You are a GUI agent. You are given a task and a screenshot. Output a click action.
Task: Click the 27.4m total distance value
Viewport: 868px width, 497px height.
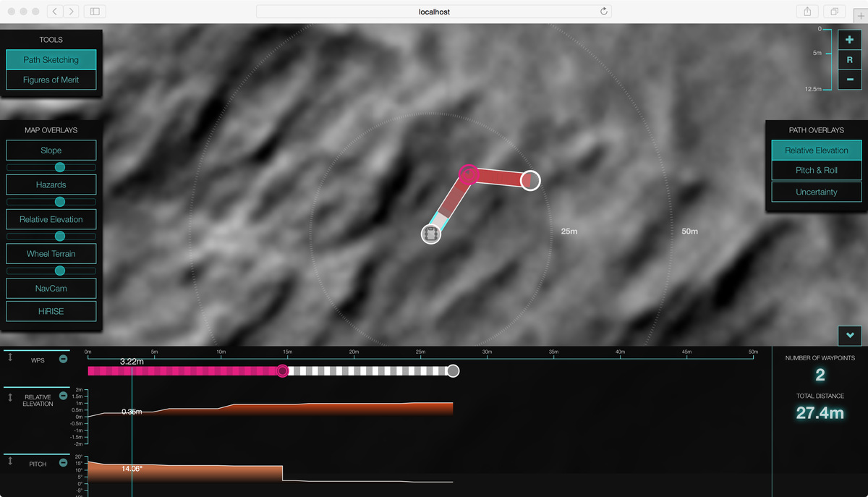point(820,413)
